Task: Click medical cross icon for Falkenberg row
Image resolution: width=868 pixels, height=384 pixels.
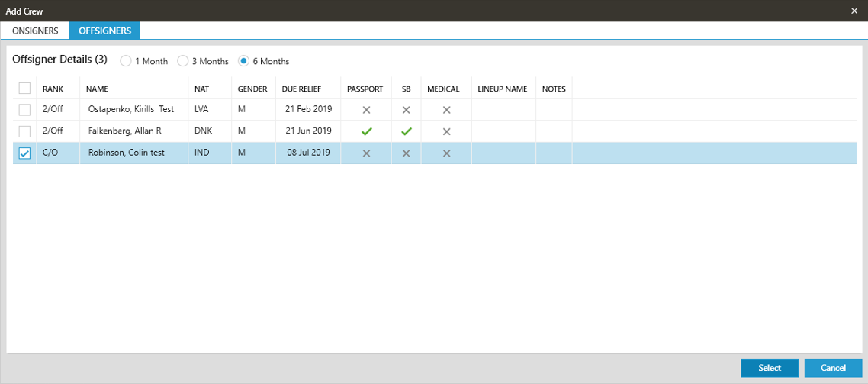Action: [447, 131]
